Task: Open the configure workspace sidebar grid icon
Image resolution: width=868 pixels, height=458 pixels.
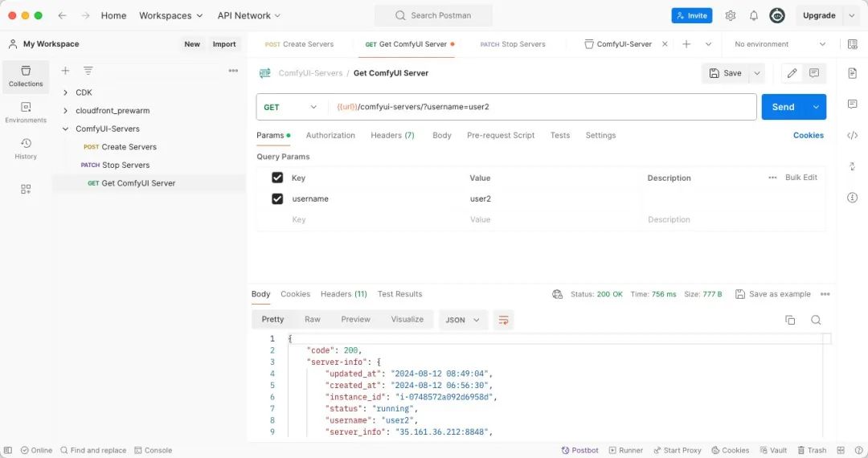Action: coord(26,189)
